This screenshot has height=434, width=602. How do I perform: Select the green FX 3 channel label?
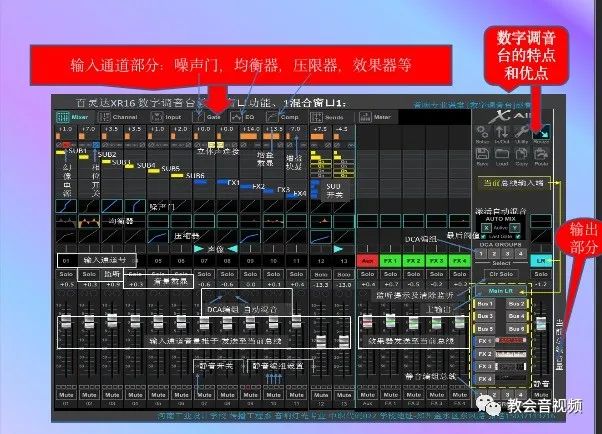[437, 261]
